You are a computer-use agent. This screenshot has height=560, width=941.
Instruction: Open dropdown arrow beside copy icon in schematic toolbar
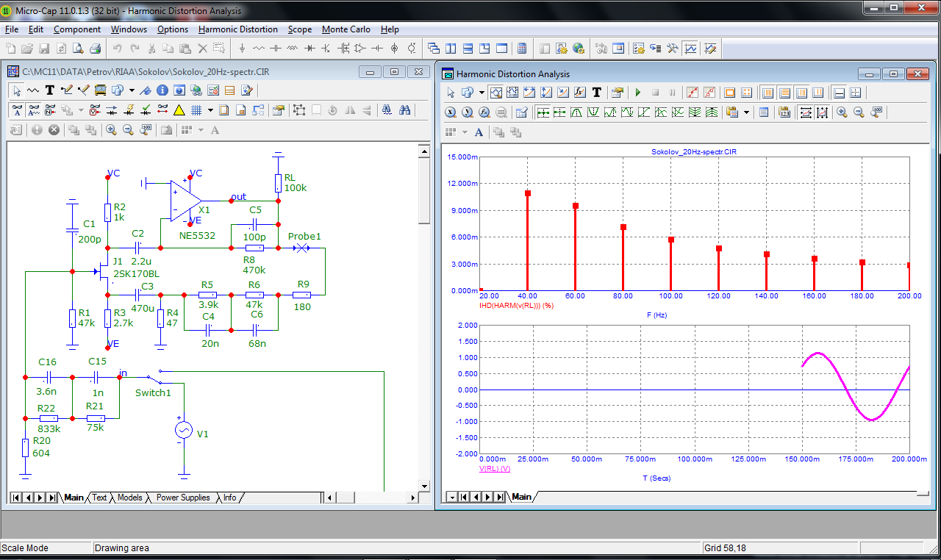coord(132,90)
